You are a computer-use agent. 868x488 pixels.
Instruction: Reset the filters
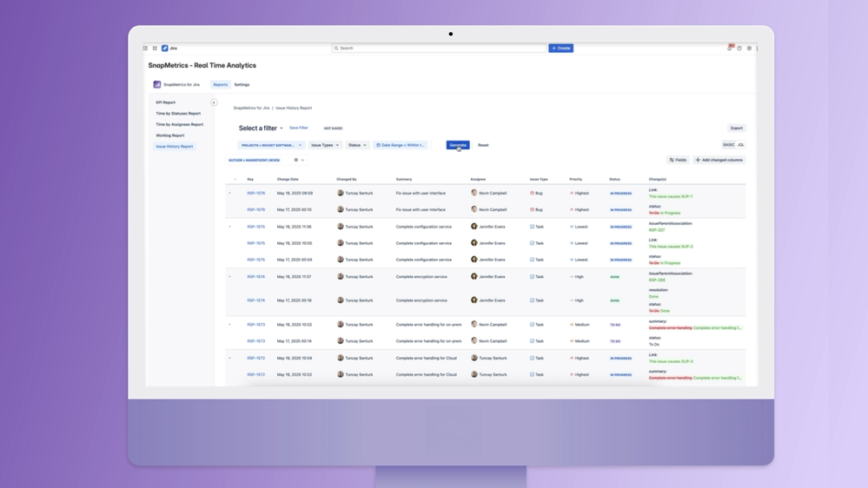483,145
